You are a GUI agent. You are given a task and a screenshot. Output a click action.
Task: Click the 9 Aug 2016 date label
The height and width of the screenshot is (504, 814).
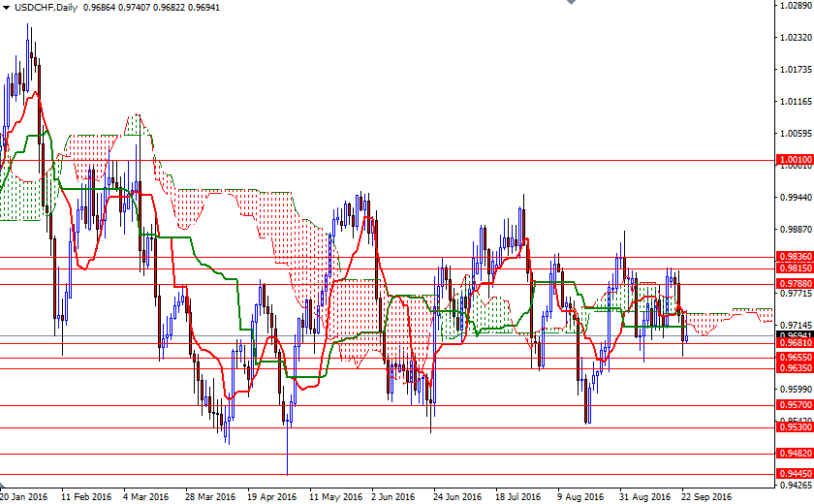coord(580,497)
